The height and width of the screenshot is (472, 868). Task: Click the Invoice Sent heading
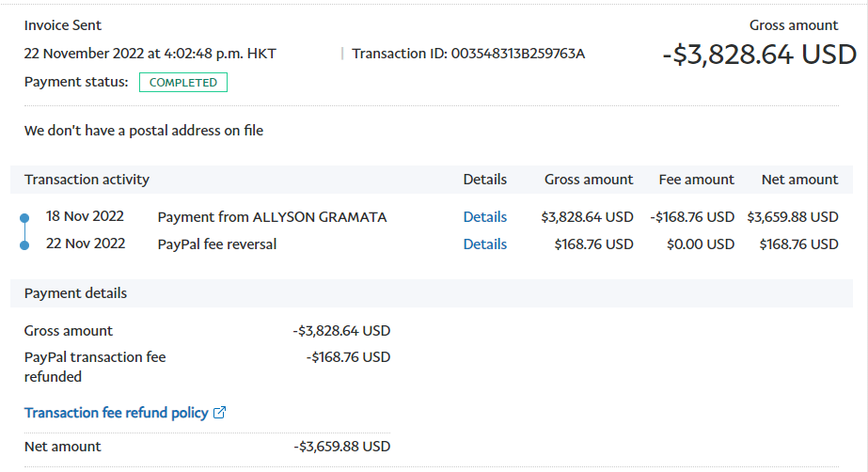coord(63,25)
